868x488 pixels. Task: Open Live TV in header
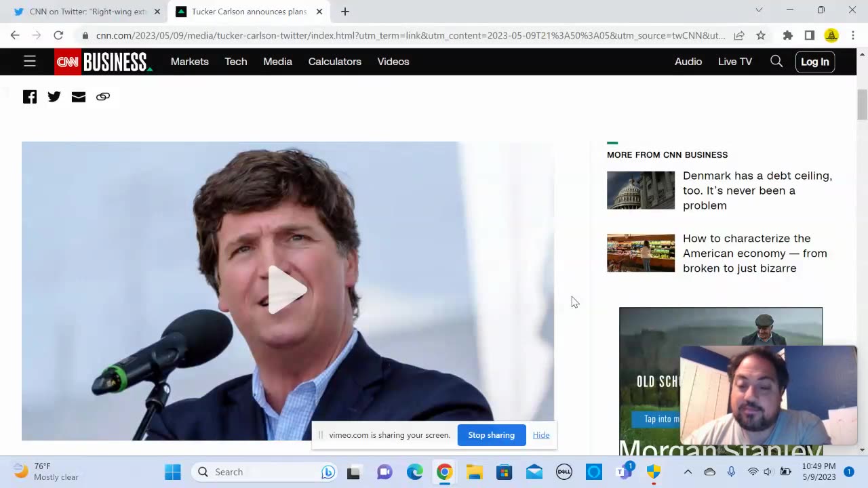(x=735, y=62)
